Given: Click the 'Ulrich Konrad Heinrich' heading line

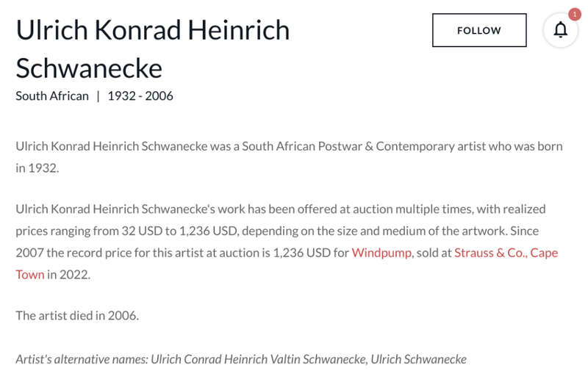Looking at the screenshot, I should (x=153, y=30).
